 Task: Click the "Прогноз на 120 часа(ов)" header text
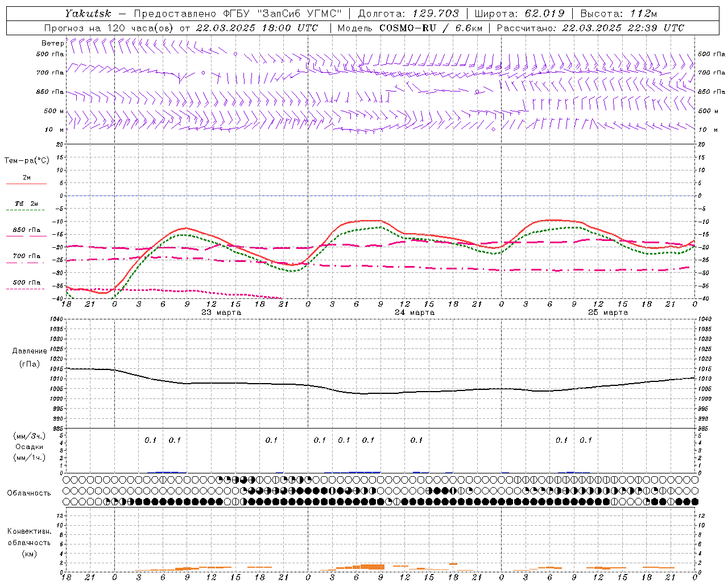coord(110,28)
